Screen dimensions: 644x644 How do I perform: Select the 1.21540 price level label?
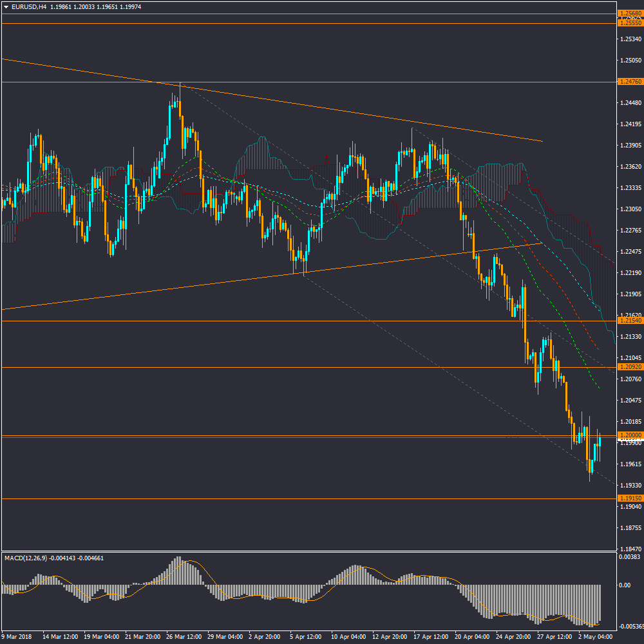pos(629,321)
